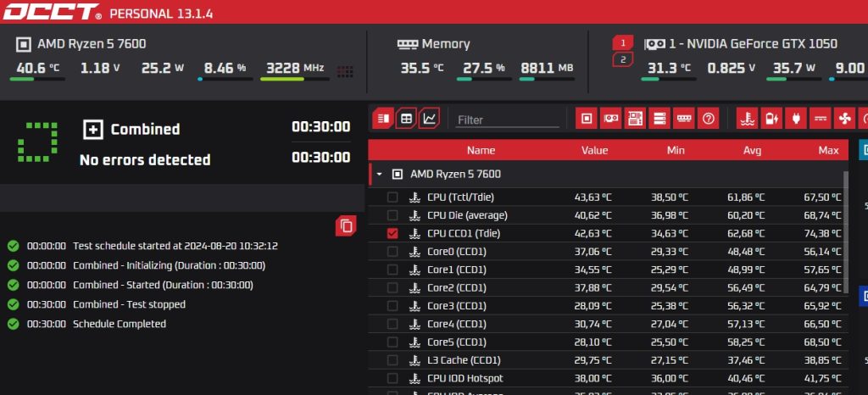Uncheck the CPU CCD1 (Tdie) sensor checkbox
868x395 pixels.
point(392,233)
